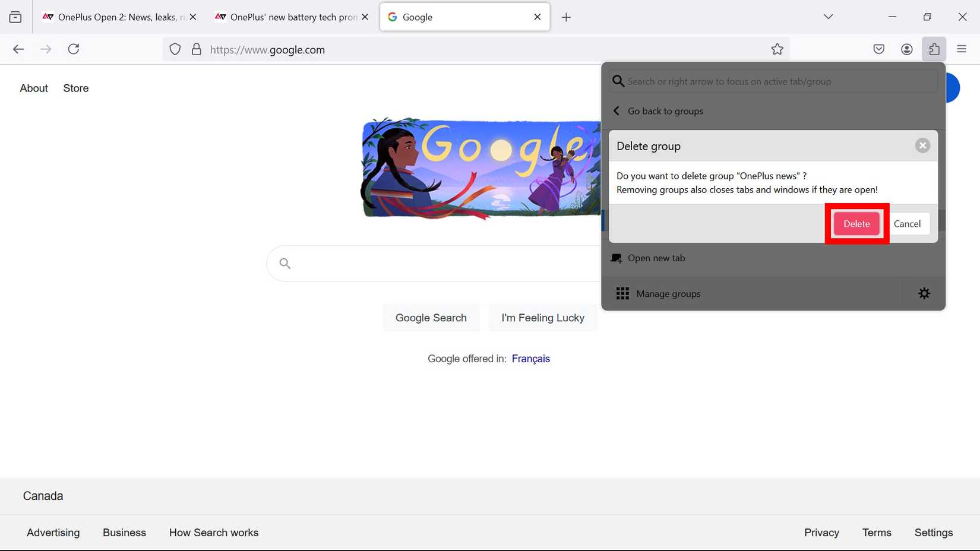Open the Firefox application menu

[961, 49]
